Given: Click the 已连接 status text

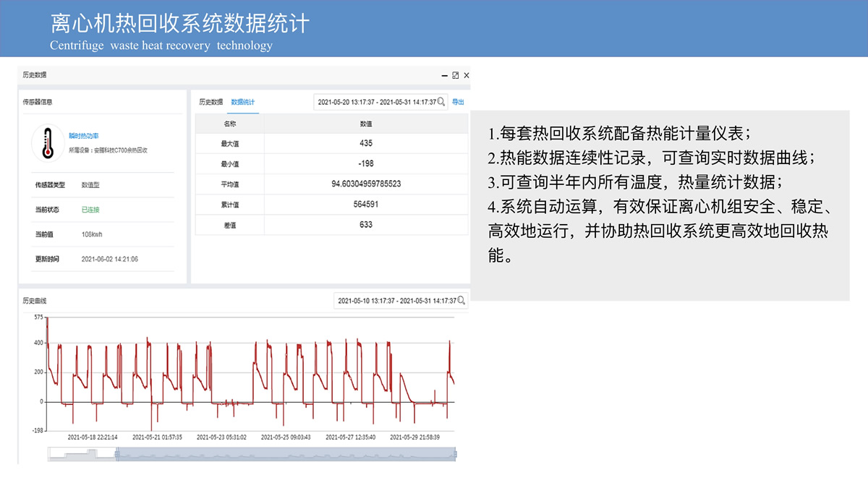Looking at the screenshot, I should click(90, 210).
